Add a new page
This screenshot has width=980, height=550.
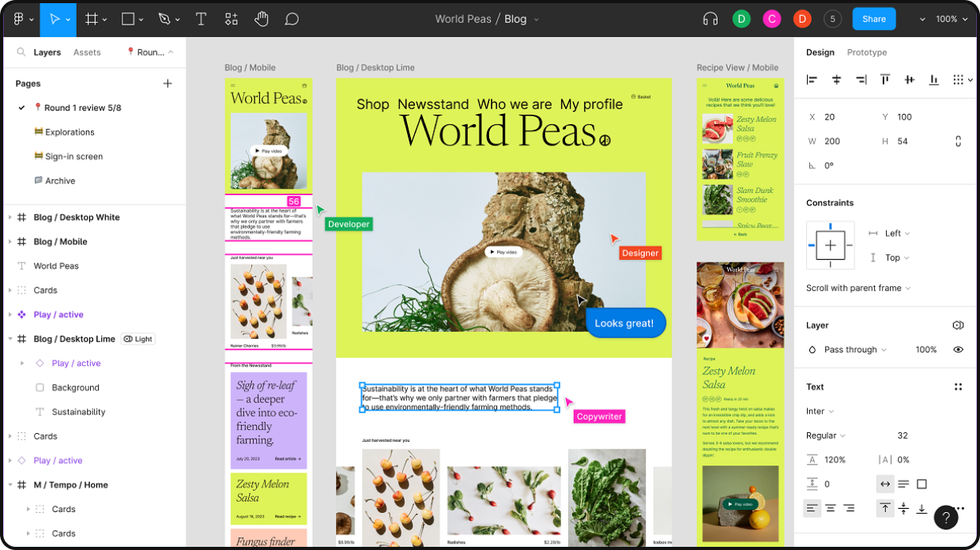tap(168, 83)
